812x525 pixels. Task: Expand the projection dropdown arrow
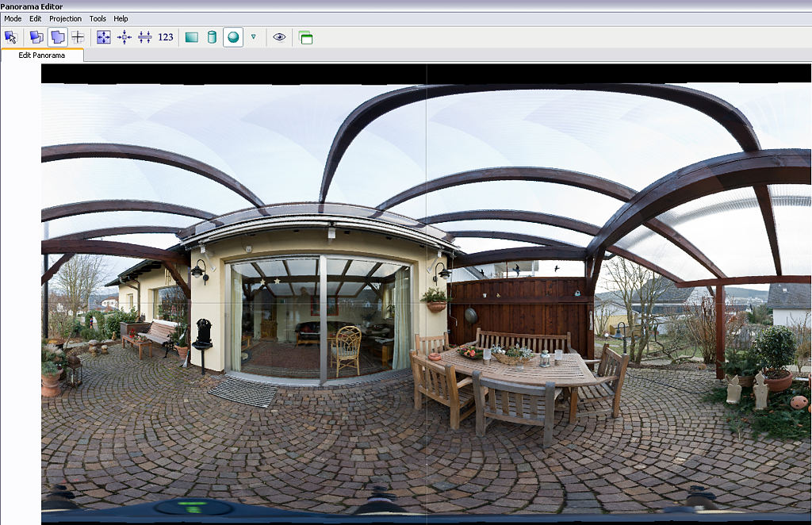(253, 36)
